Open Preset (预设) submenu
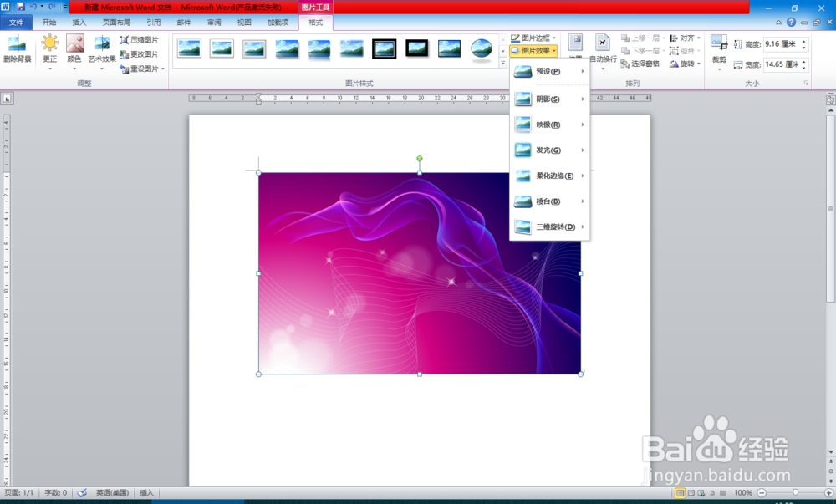Screen dimensions: 836x504 tap(550, 71)
